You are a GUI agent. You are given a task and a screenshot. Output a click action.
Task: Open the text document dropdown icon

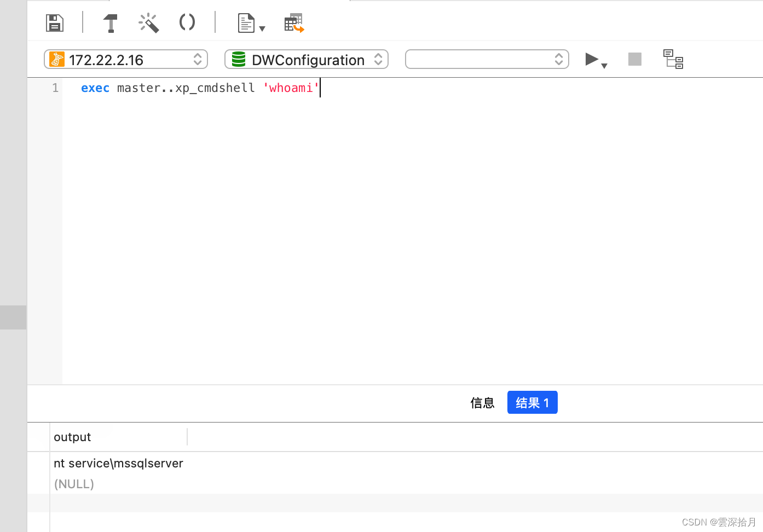[x=251, y=24]
